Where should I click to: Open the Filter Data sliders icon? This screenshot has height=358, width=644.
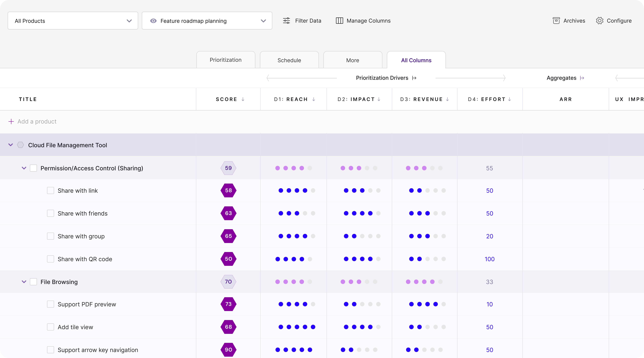[x=286, y=21]
